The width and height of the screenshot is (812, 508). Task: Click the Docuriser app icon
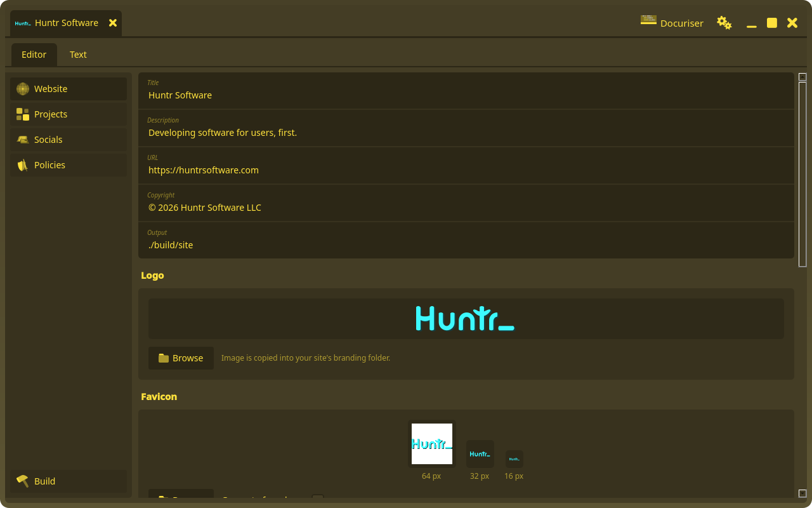[x=648, y=20]
